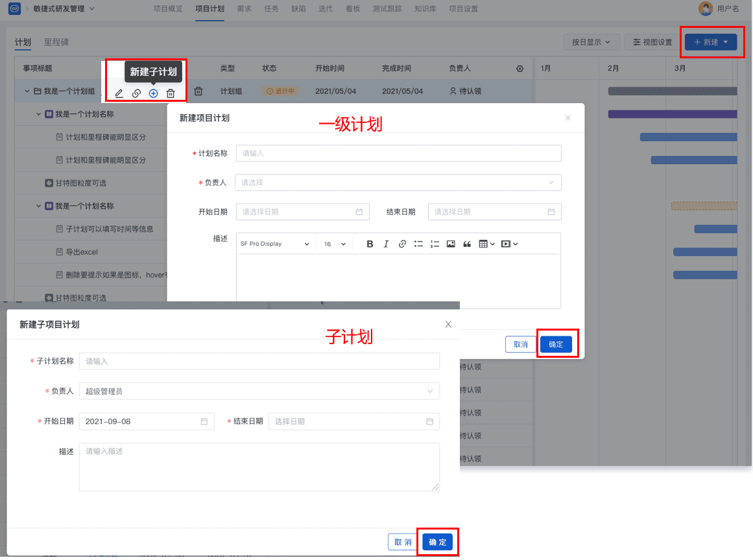Switch to 里程碑 sub-tab
753x560 pixels.
[56, 42]
